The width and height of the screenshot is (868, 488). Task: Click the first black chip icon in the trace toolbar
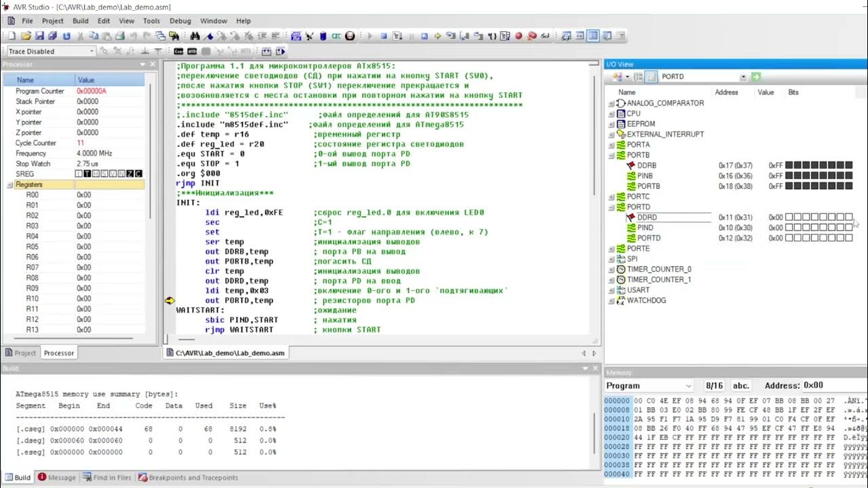click(x=178, y=51)
